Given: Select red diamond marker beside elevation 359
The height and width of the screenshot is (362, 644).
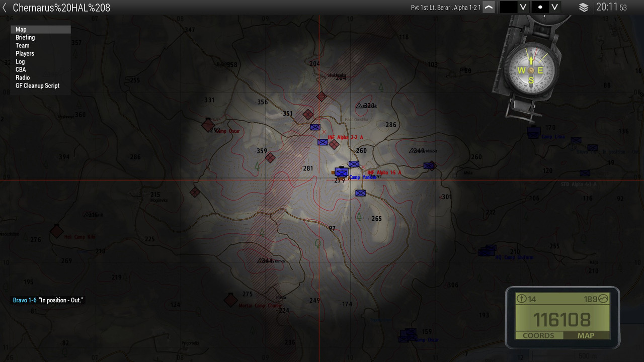Looking at the screenshot, I should pyautogui.click(x=270, y=158).
